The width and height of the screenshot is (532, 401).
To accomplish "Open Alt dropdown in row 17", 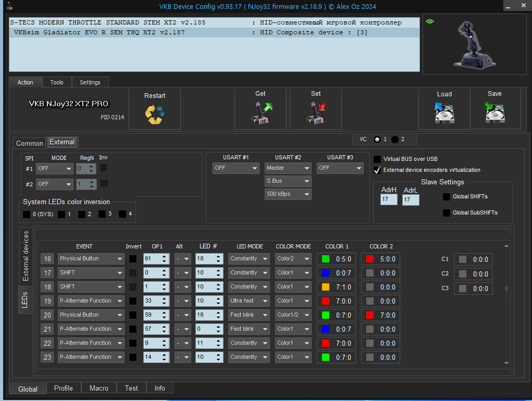I will point(182,272).
